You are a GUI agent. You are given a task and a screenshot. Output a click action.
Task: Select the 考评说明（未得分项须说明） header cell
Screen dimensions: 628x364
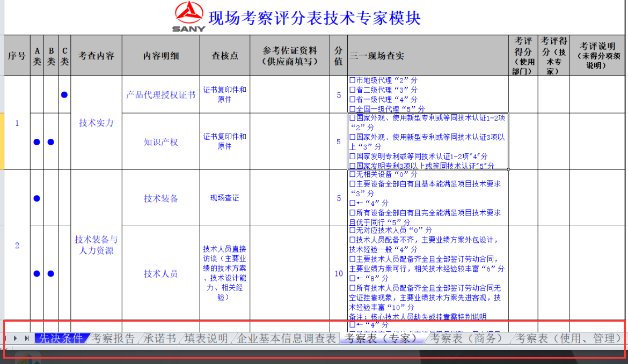point(597,56)
